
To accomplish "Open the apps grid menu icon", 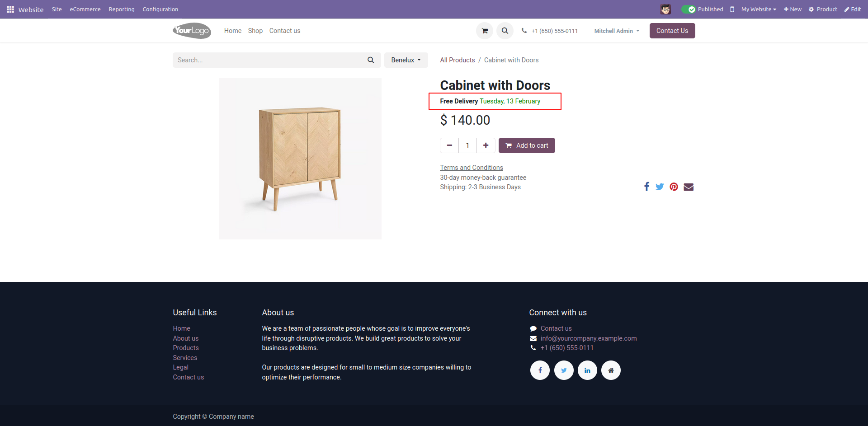I will (x=10, y=9).
